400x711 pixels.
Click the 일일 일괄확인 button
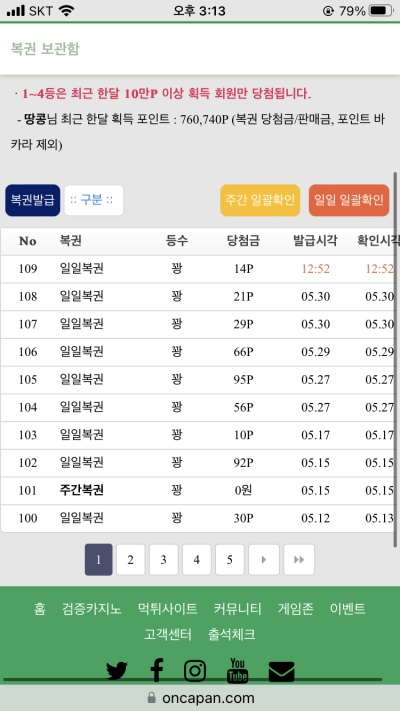349,200
